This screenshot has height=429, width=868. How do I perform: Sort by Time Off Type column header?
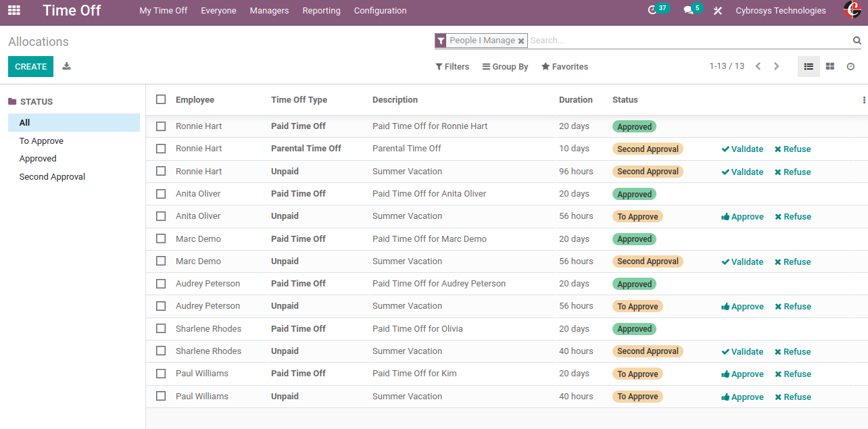[x=299, y=100]
